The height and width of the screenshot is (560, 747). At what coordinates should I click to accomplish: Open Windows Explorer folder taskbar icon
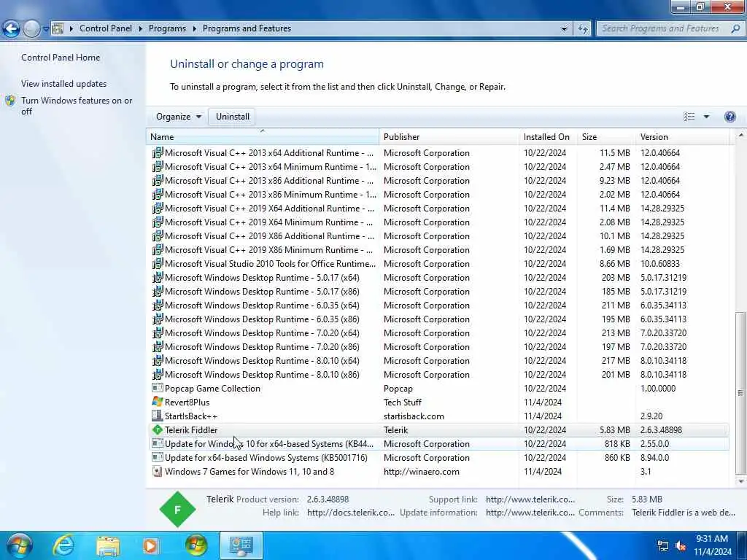click(x=108, y=545)
